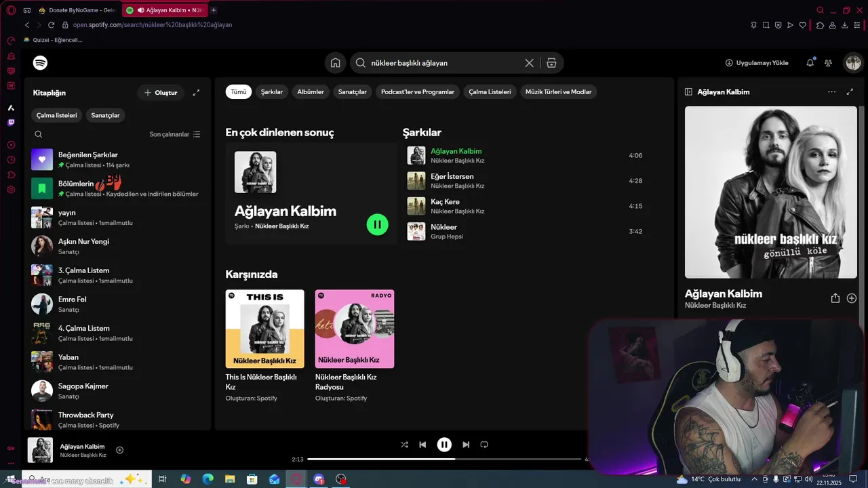Open Microsoft Edge from taskbar
This screenshot has height=488, width=868.
[x=208, y=479]
